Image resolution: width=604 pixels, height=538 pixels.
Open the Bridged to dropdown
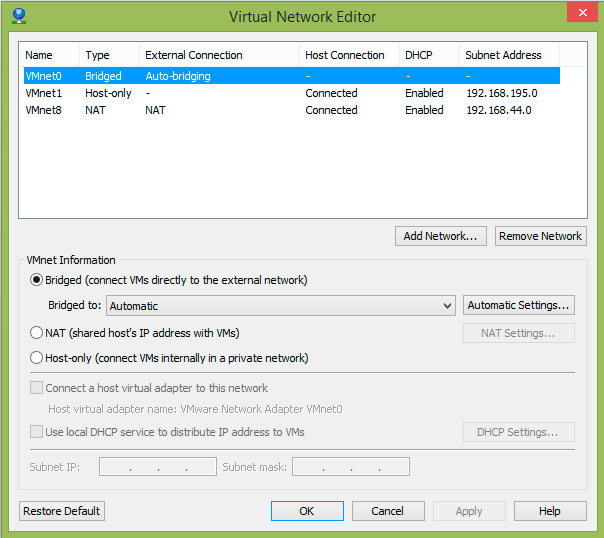pyautogui.click(x=281, y=306)
